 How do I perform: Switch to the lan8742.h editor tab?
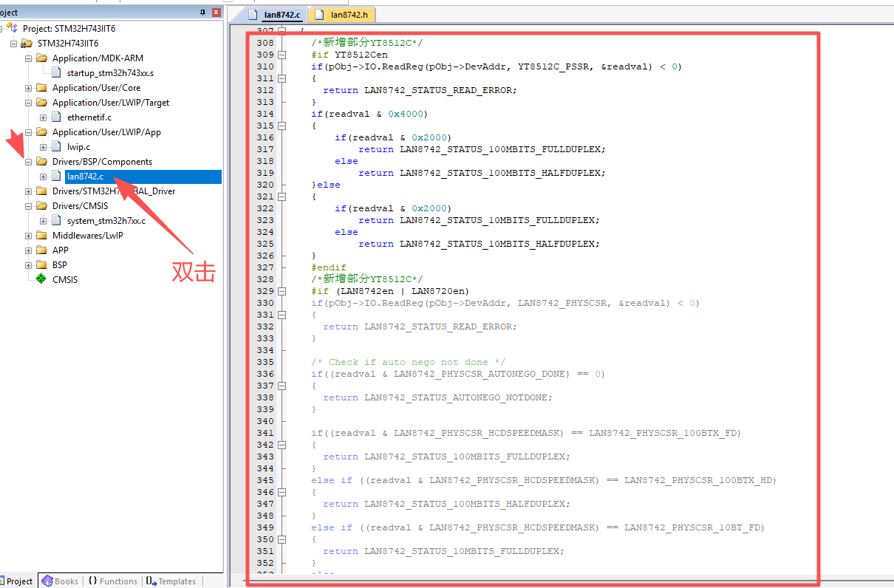(342, 15)
